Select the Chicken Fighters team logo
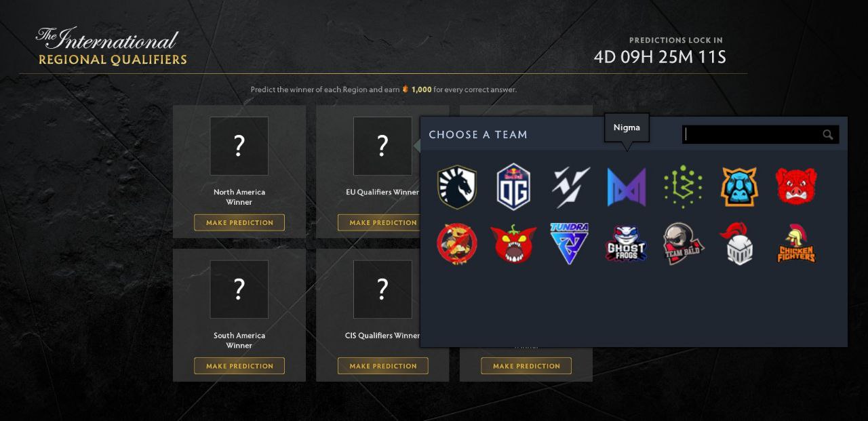Screen dimensions: 868x421 point(796,244)
